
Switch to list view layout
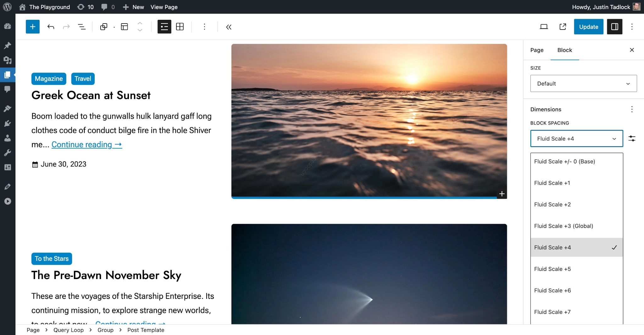tap(164, 27)
